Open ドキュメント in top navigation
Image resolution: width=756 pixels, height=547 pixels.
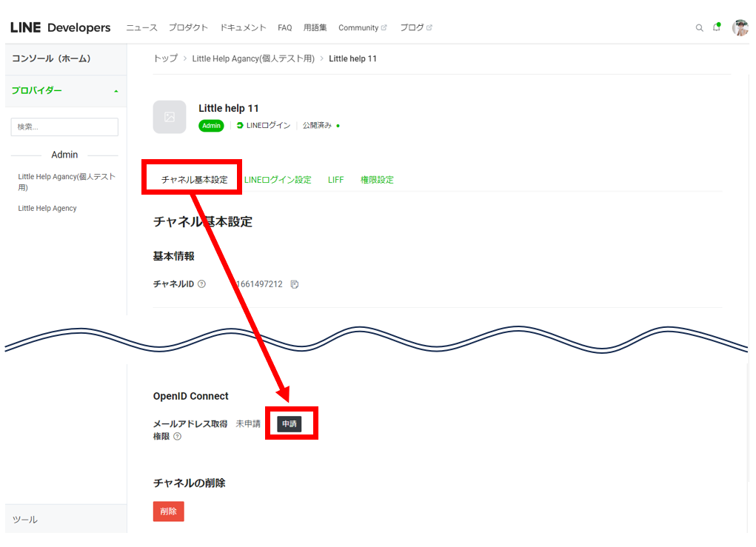coord(243,28)
